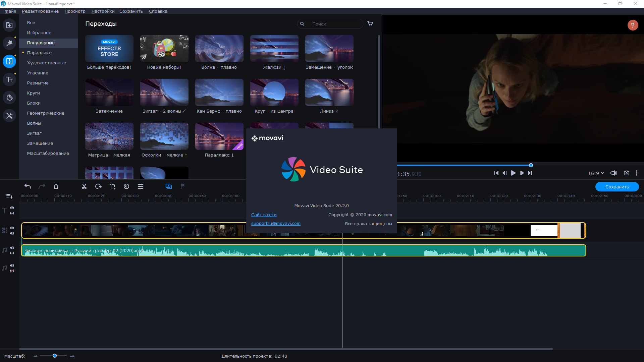The height and width of the screenshot is (362, 644).
Task: Jump to the end of the clip
Action: click(530, 173)
